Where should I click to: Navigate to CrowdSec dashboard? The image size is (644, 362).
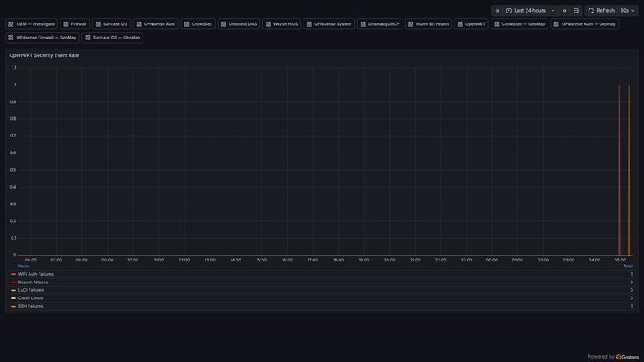(x=198, y=24)
